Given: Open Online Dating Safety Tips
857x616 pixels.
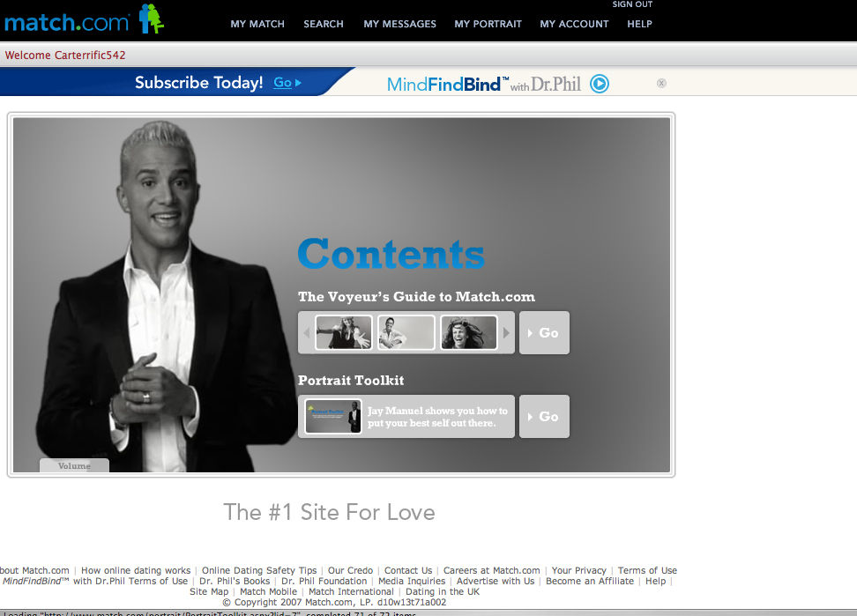Looking at the screenshot, I should 259,570.
